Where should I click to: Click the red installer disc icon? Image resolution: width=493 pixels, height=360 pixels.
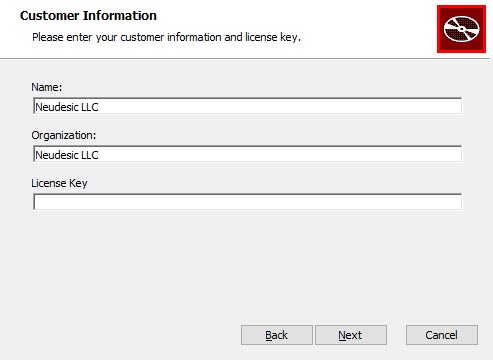461,29
